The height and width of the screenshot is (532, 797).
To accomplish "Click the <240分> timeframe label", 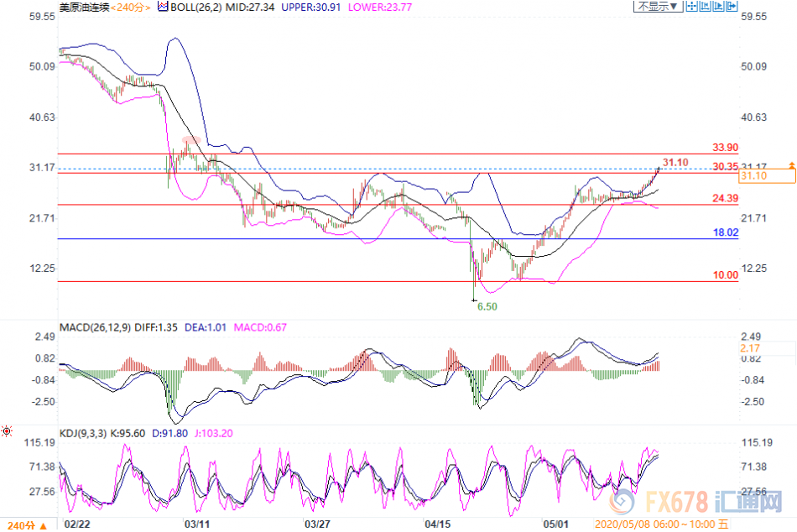I will point(130,7).
